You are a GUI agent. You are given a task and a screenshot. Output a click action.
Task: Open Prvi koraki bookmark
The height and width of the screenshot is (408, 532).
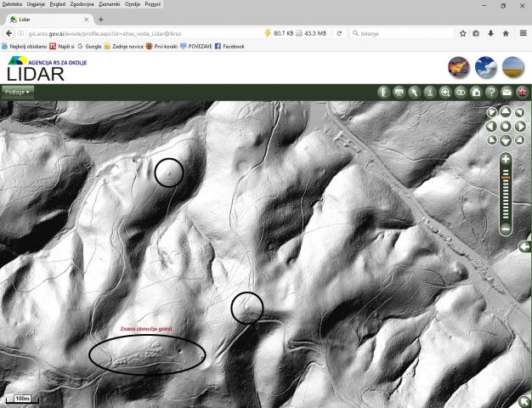(x=161, y=47)
